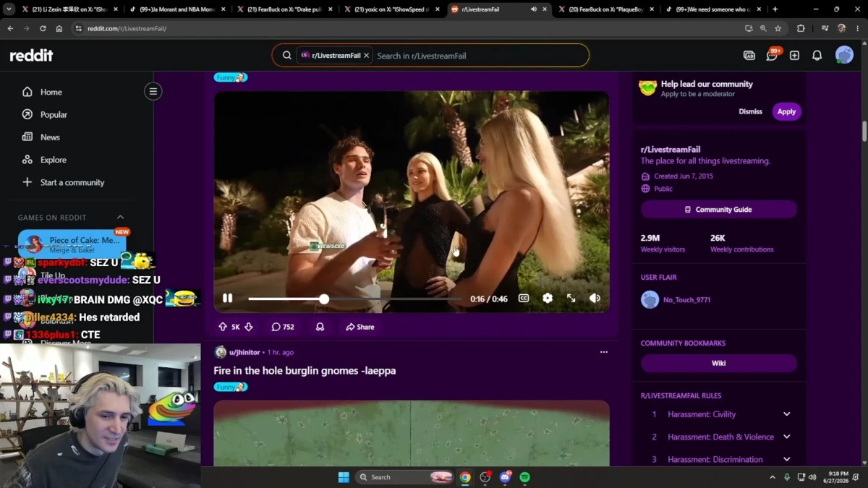Screen dimensions: 868x488
Task: Collapse the left sidebar with hamburger button
Action: coord(153,91)
